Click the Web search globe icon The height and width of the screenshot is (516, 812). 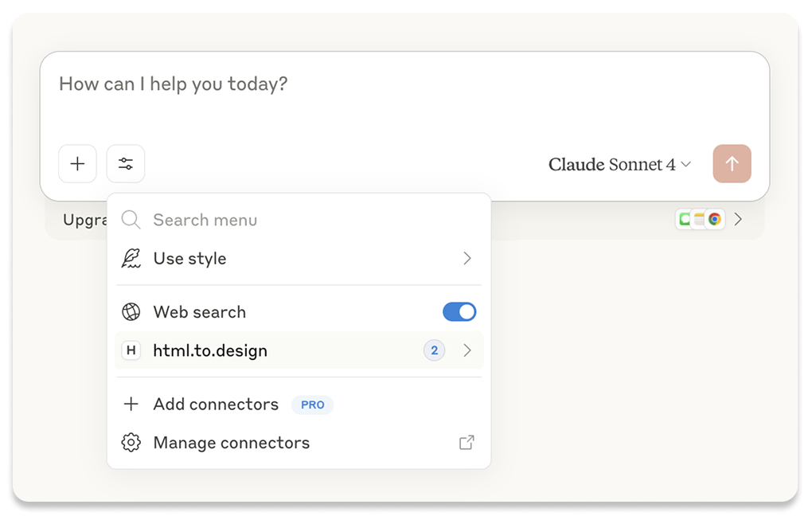click(131, 312)
